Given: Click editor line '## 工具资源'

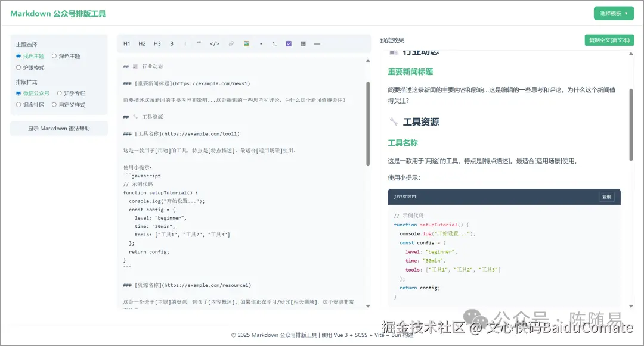Looking at the screenshot, I should (x=143, y=117).
